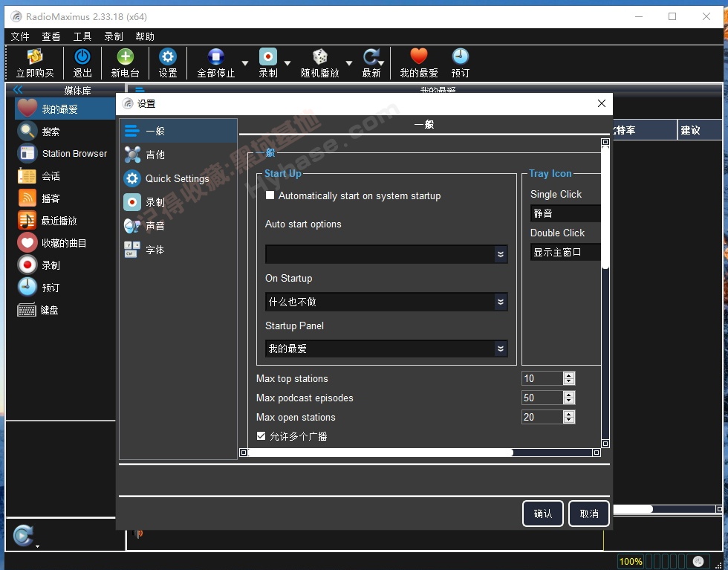Open the Auto start options dropdown
728x570 pixels.
(386, 254)
